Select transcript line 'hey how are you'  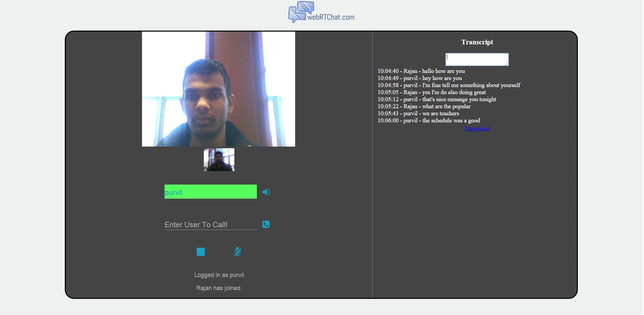[420, 78]
